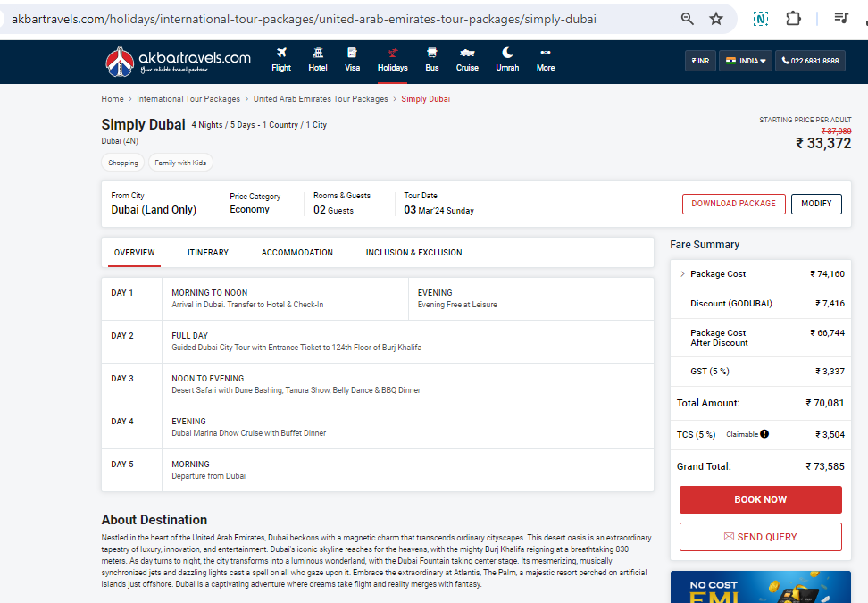
Task: Click the Fare Summary heading
Action: point(705,245)
